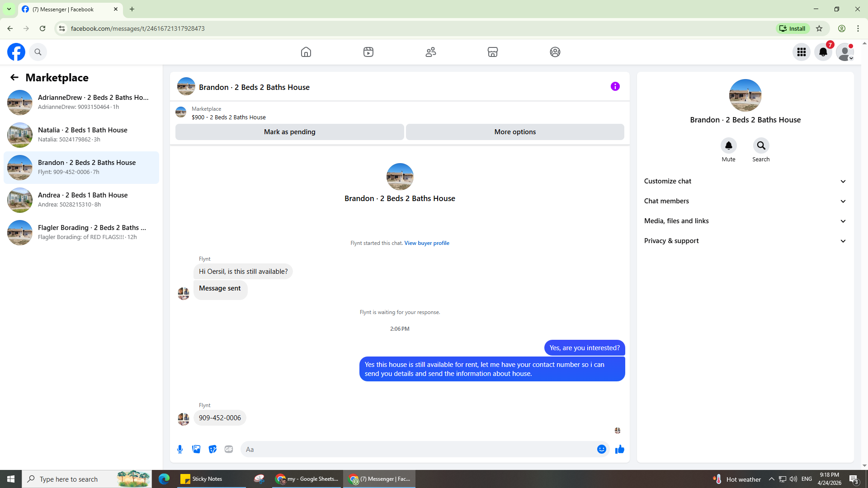Open the account profile avatar menu
Screen dimensions: 868x488
845,52
